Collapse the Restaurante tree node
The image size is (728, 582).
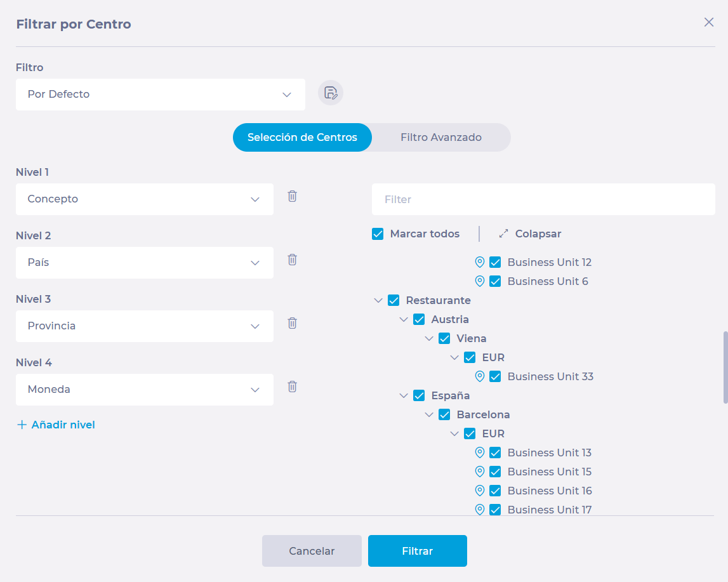378,300
